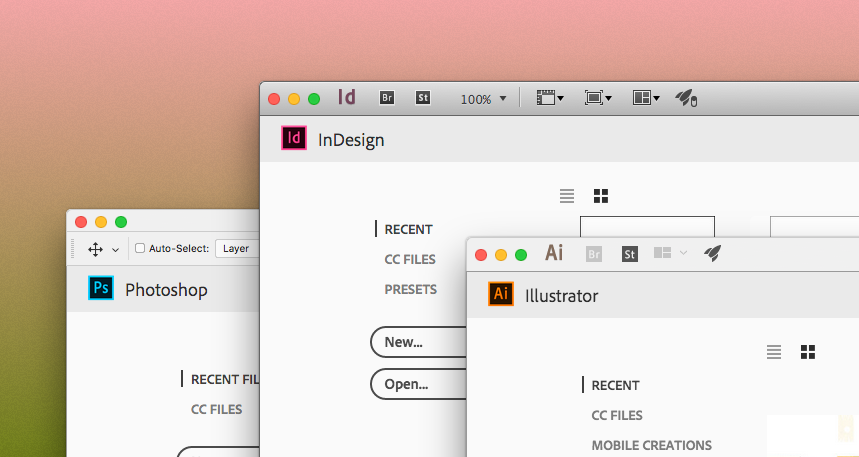Screen dimensions: 859x457
Task: Click the Illustrator Arrange Documents icon
Action: [x=662, y=253]
